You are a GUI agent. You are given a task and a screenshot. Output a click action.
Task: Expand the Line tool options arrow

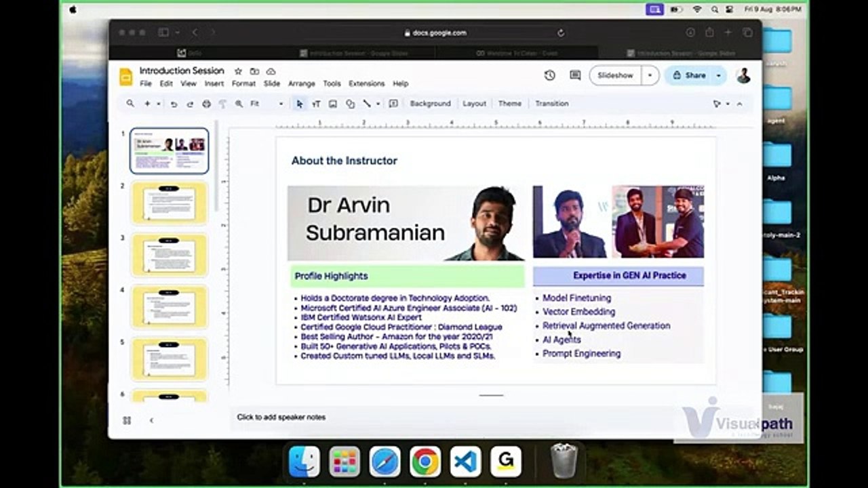point(378,104)
